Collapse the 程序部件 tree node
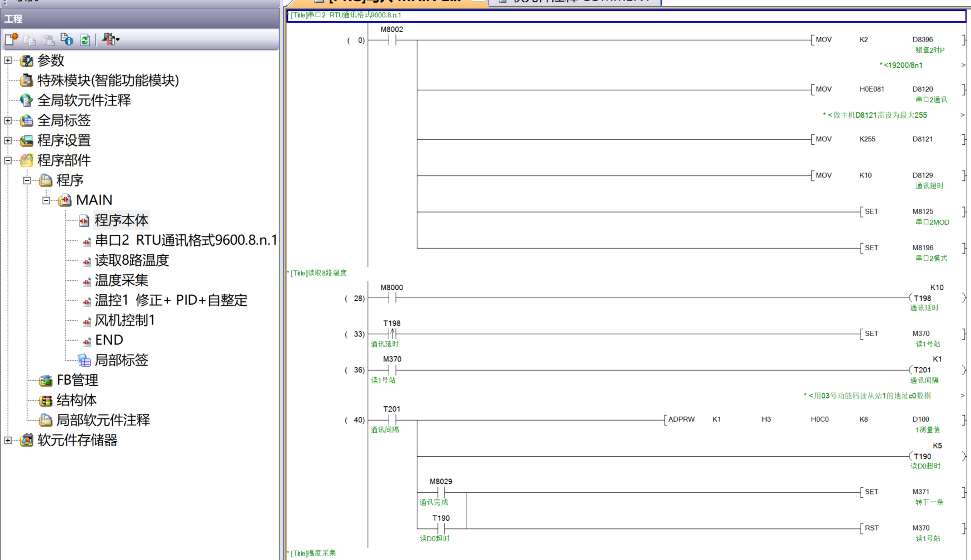 8,160
